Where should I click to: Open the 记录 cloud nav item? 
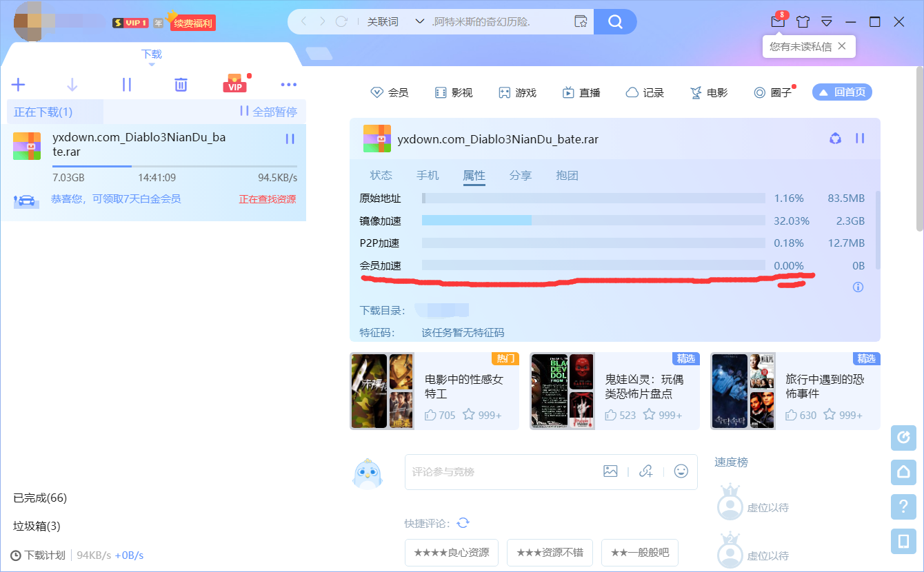[x=645, y=92]
